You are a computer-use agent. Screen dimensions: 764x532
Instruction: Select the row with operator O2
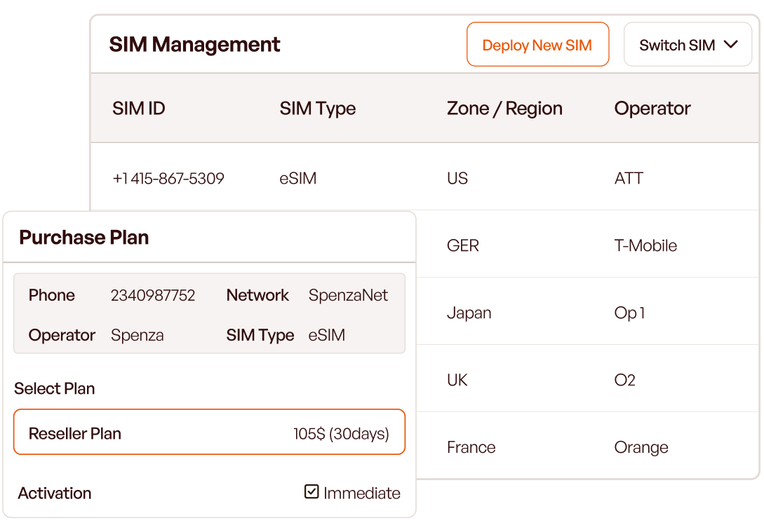pyautogui.click(x=624, y=381)
